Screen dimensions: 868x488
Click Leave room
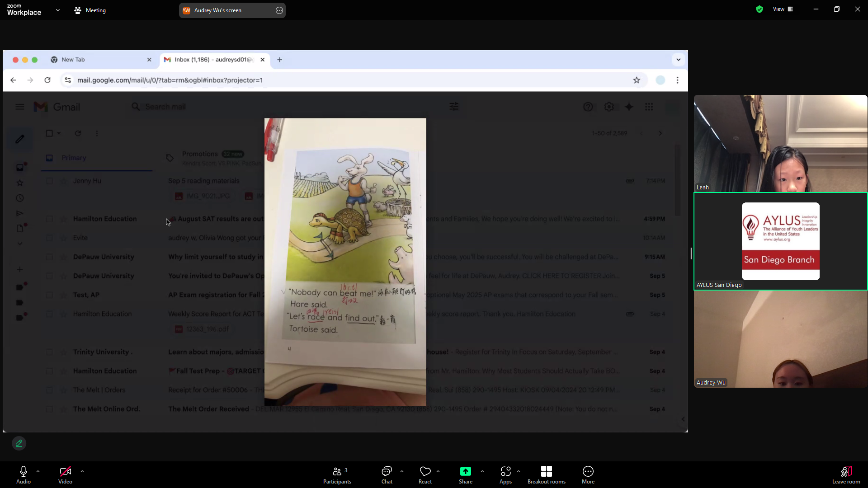[x=846, y=475]
